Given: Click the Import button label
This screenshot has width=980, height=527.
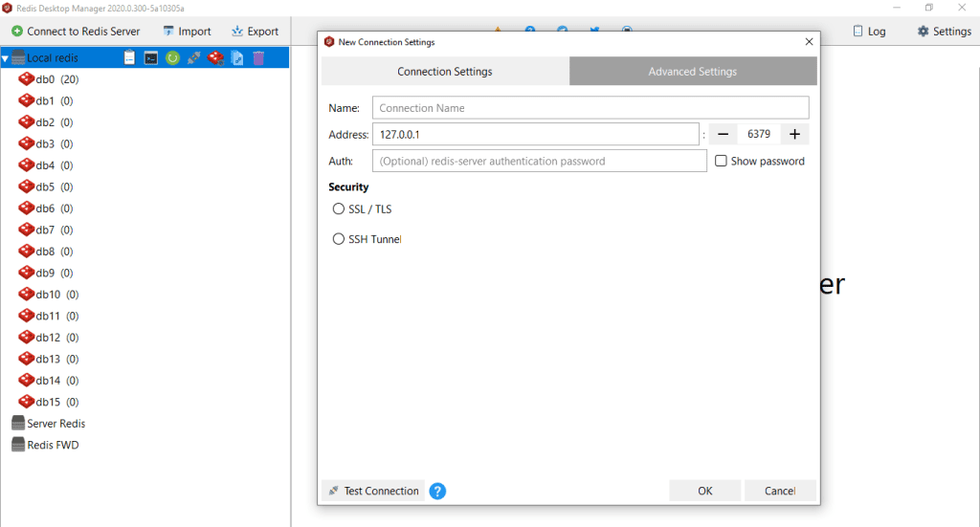Looking at the screenshot, I should (x=194, y=32).
